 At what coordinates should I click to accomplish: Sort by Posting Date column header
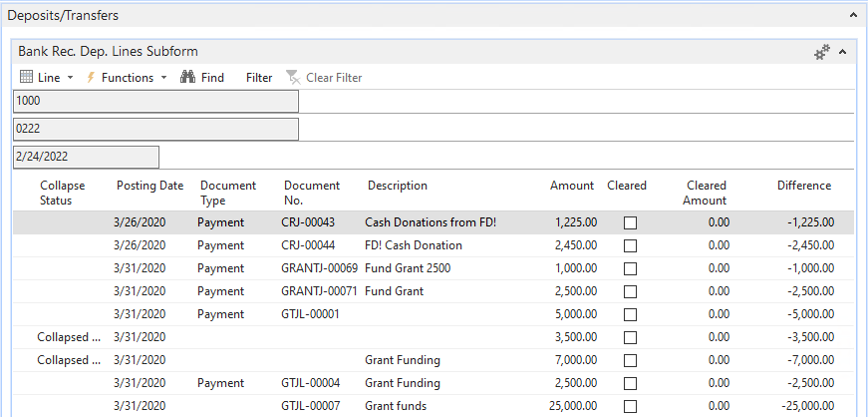(x=149, y=186)
